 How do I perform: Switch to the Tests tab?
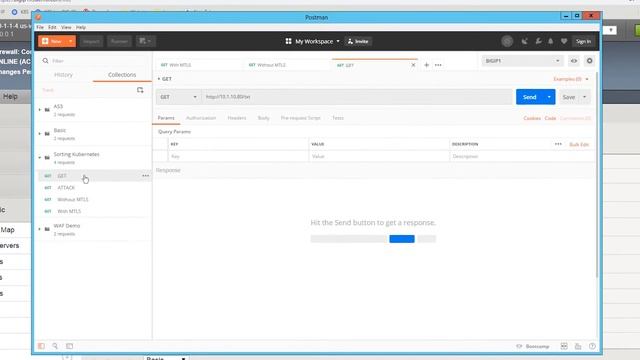338,118
